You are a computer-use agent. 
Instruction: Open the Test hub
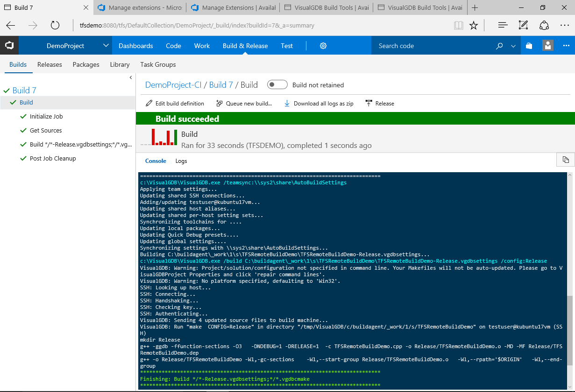[287, 46]
